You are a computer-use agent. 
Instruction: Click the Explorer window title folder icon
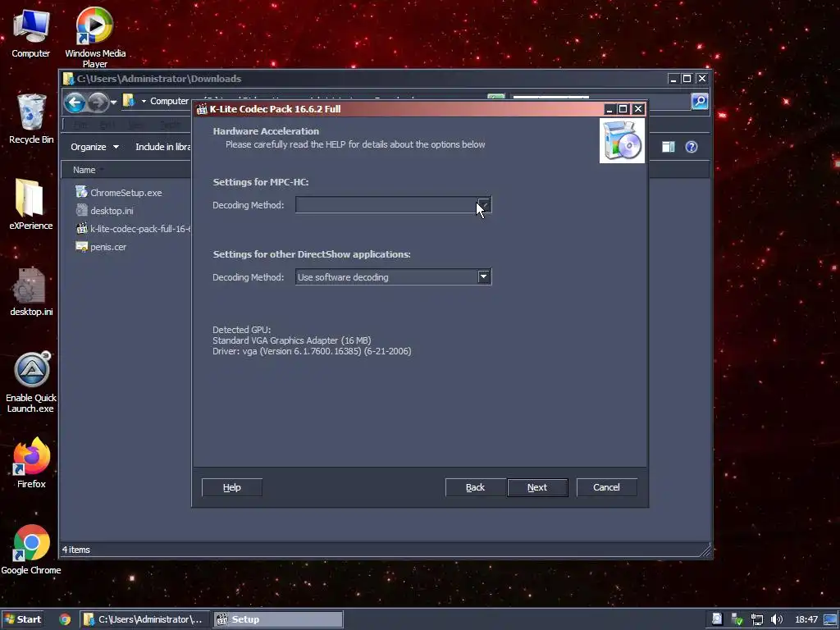[69, 79]
